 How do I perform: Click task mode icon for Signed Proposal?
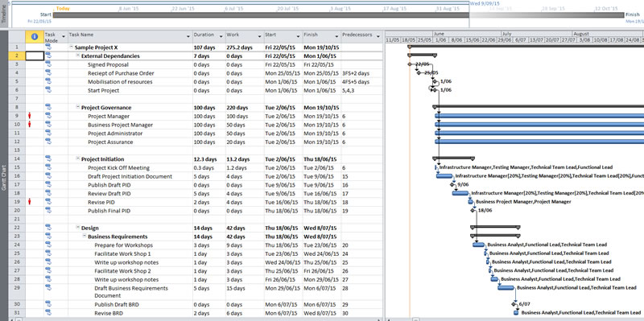tap(48, 64)
